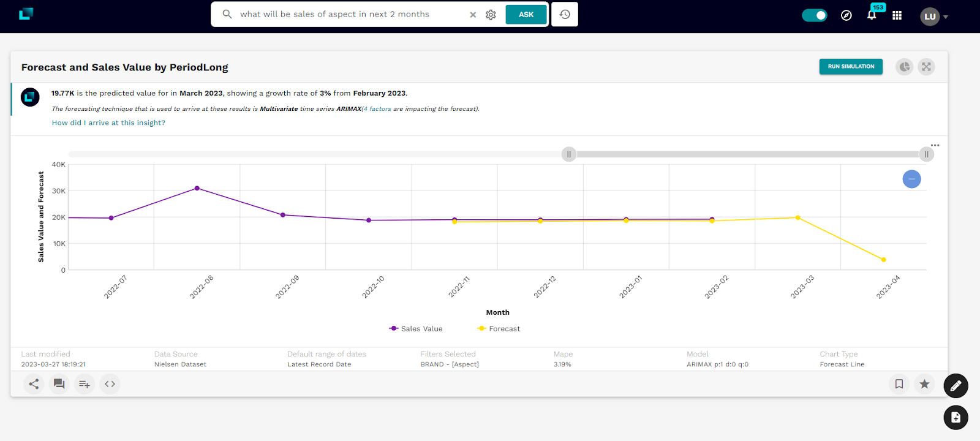Click into the search query input field
Screen dimensions: 980x441
coord(350,14)
